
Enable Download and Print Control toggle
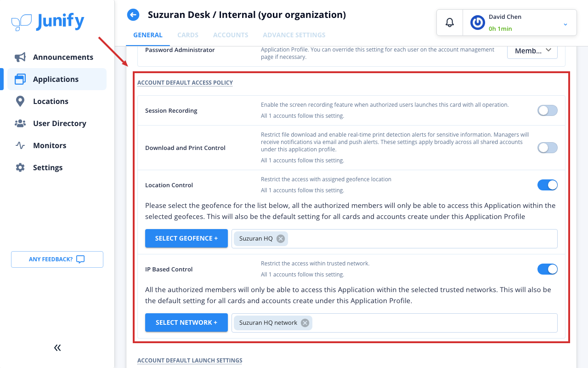tap(548, 148)
